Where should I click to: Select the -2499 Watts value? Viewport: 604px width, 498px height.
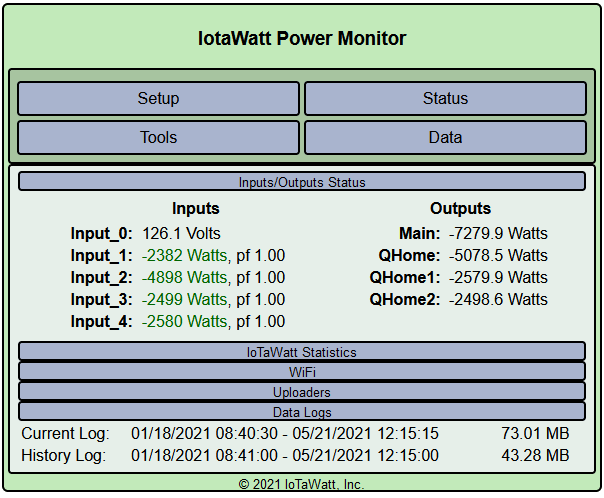coord(185,299)
